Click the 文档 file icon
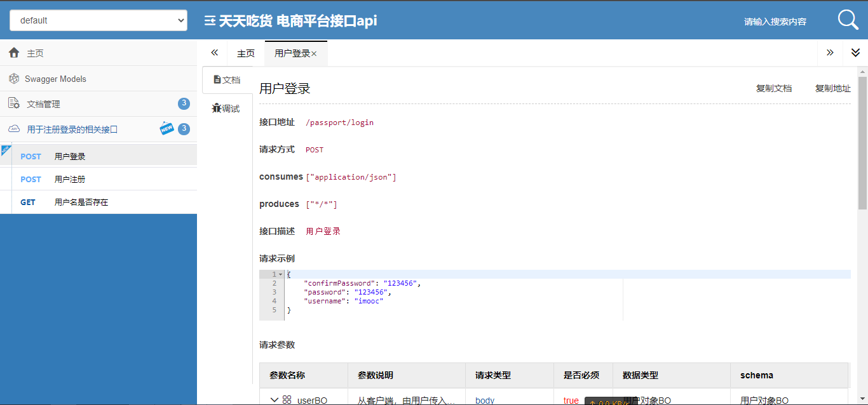 click(217, 79)
